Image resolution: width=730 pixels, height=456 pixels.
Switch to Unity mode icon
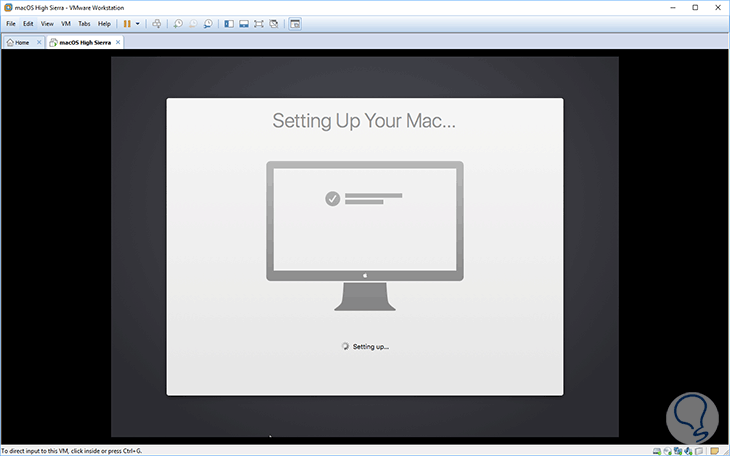(274, 24)
